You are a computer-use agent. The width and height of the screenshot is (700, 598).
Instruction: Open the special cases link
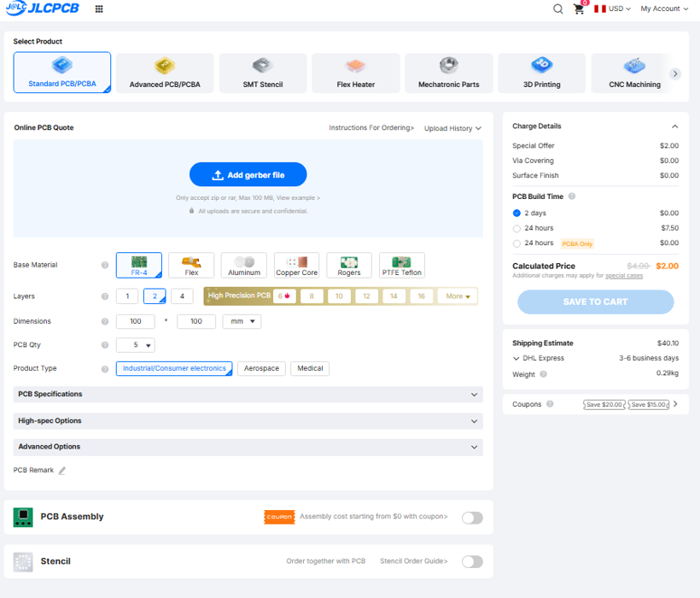pyautogui.click(x=624, y=276)
